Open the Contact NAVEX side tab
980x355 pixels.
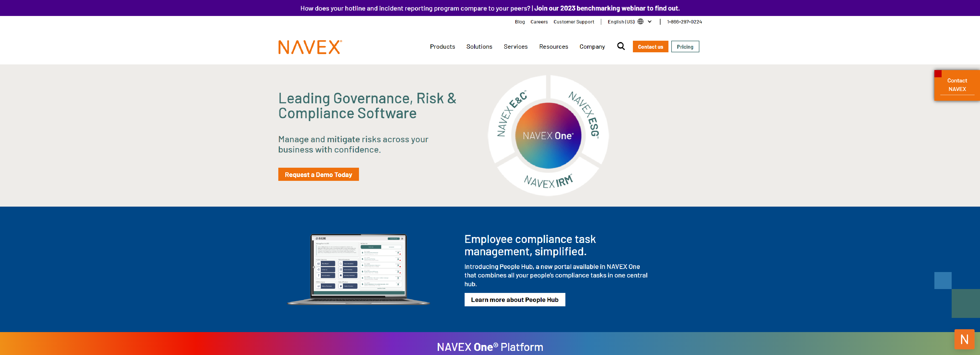pos(957,85)
